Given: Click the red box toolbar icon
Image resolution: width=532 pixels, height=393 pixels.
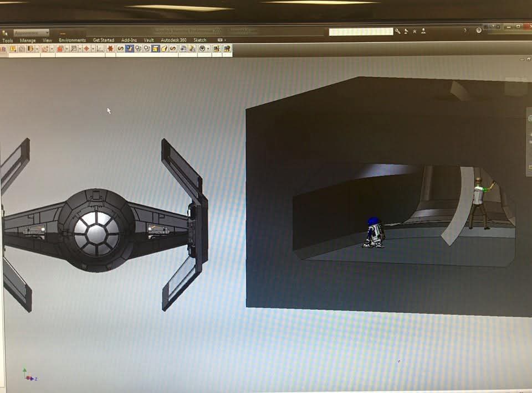Looking at the screenshot, I should point(60,49).
